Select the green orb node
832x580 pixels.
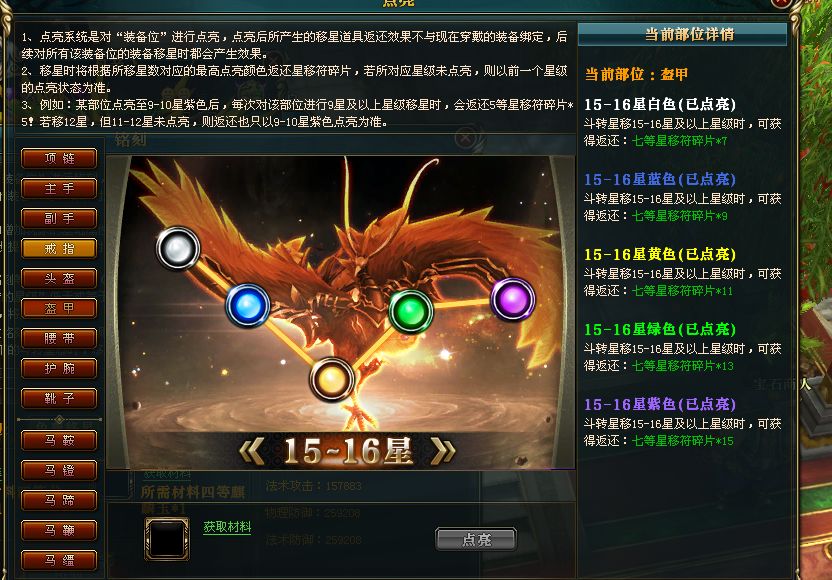coord(411,311)
